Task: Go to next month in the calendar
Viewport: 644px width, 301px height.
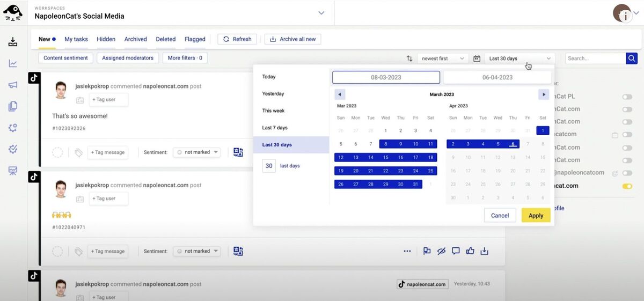Action: pos(544,94)
